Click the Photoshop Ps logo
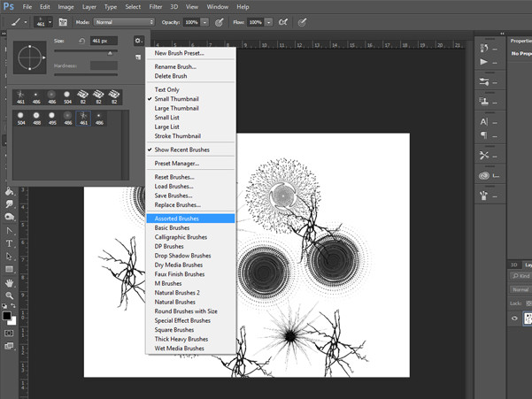Viewport: 532px width, 399px height. coord(9,6)
